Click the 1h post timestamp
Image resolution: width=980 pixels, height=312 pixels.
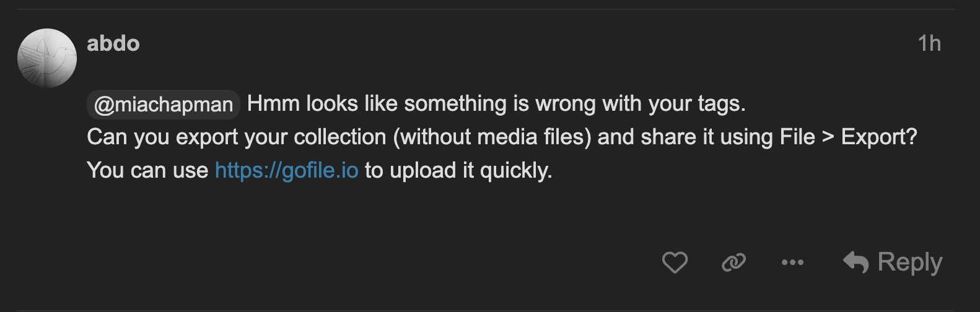pyautogui.click(x=929, y=43)
